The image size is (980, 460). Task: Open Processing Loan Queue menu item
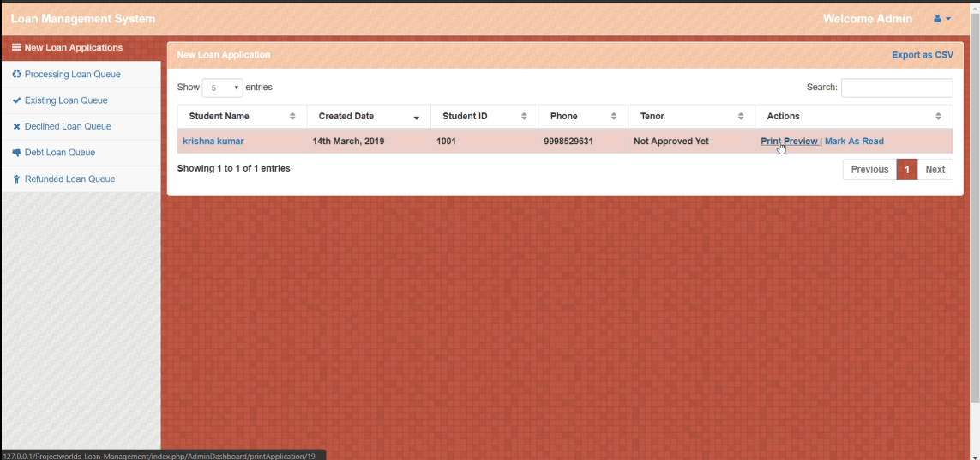tap(72, 75)
